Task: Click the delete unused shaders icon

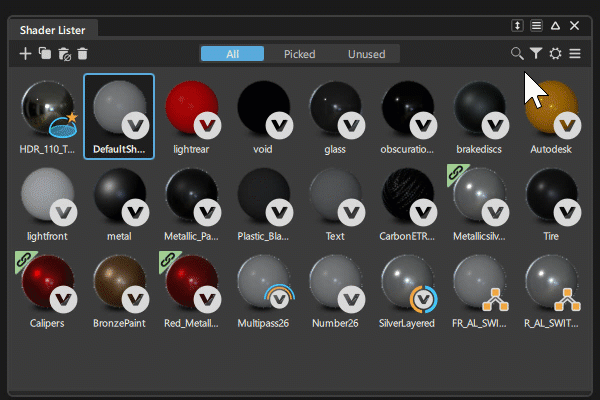Action: coord(64,54)
